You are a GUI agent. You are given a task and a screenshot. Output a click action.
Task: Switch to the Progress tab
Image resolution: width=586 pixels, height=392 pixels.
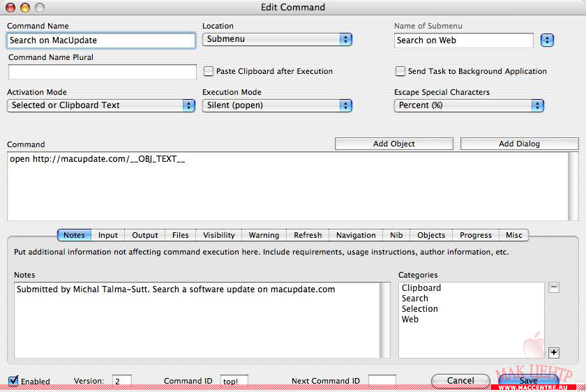tap(476, 235)
